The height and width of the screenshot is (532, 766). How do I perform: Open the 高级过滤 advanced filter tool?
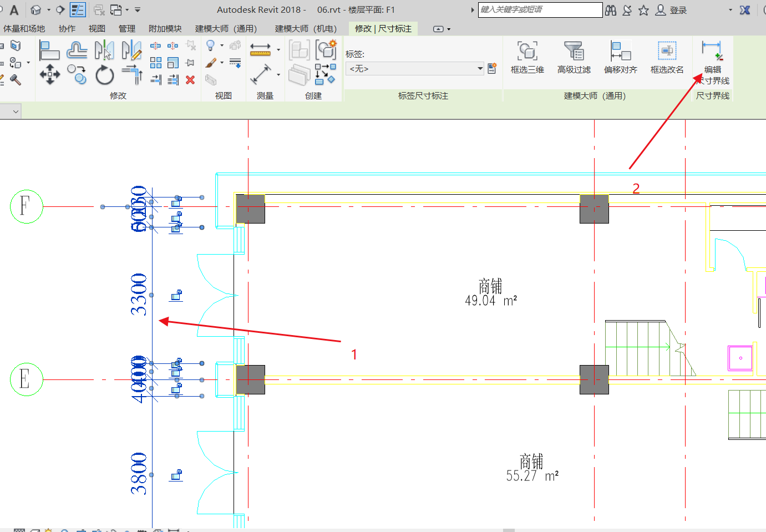coord(574,58)
